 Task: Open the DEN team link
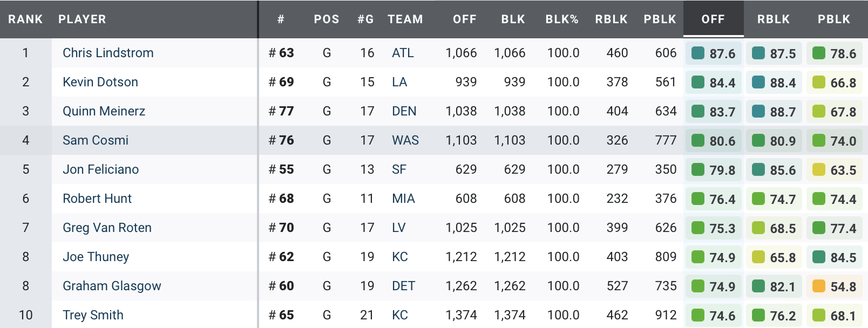404,111
